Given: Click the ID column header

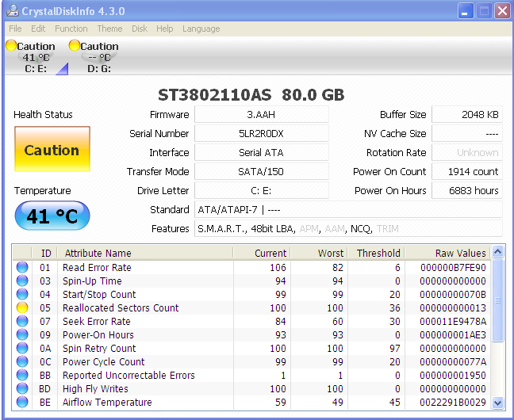Looking at the screenshot, I should point(45,253).
